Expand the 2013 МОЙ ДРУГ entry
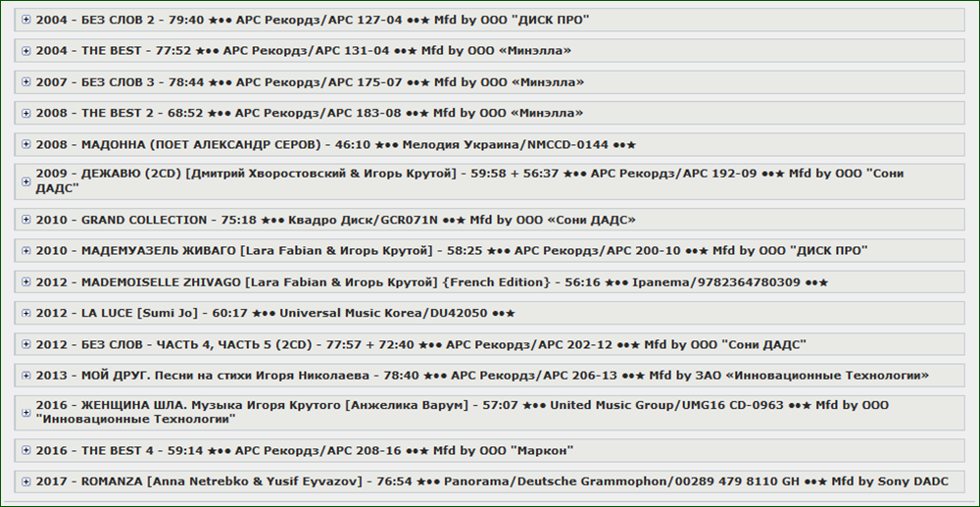Image resolution: width=980 pixels, height=507 pixels. click(26, 375)
